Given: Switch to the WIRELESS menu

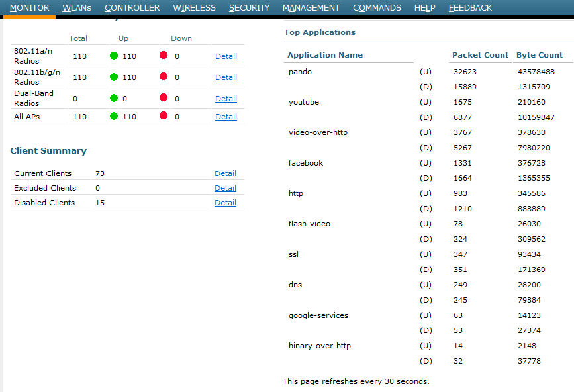Looking at the screenshot, I should [x=194, y=8].
